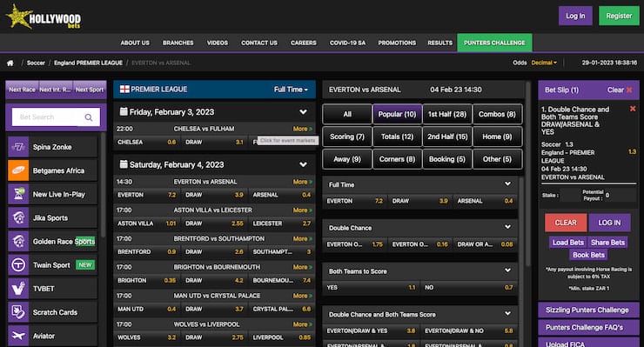This screenshot has width=644, height=347.
Task: Remove the Double Chance bet with red X
Action: tap(633, 109)
